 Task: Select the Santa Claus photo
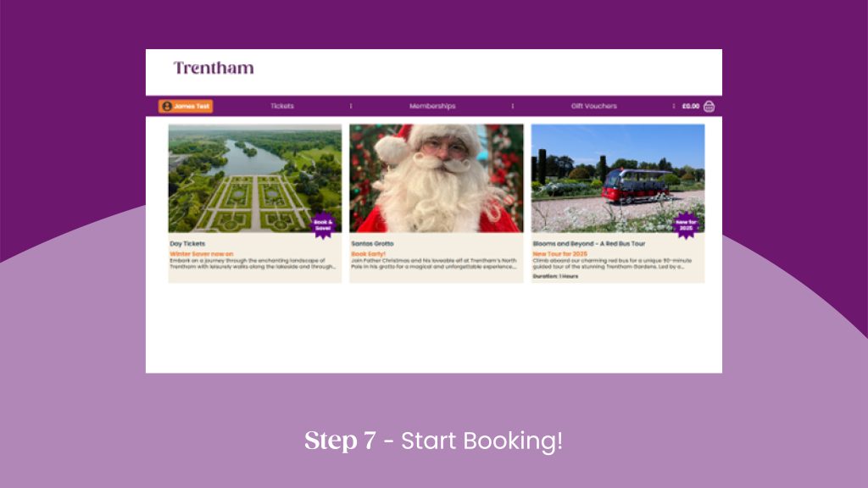point(437,178)
